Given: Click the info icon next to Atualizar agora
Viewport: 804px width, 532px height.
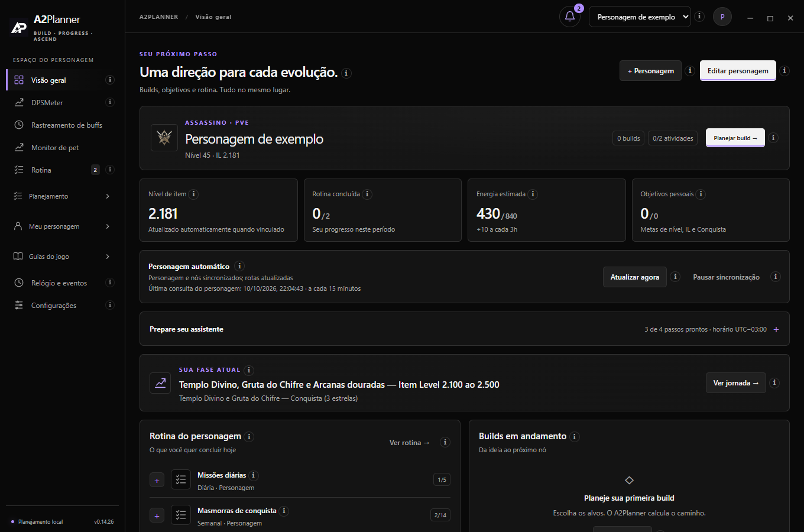Looking at the screenshot, I should tap(675, 277).
